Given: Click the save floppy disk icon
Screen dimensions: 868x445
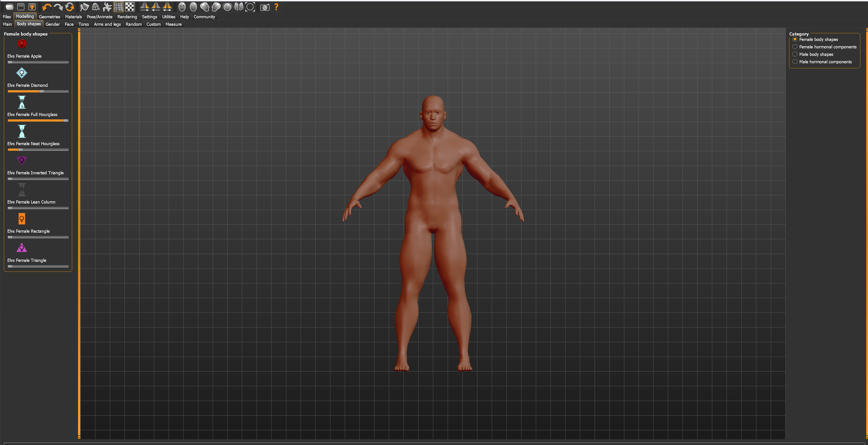Looking at the screenshot, I should pyautogui.click(x=21, y=7).
